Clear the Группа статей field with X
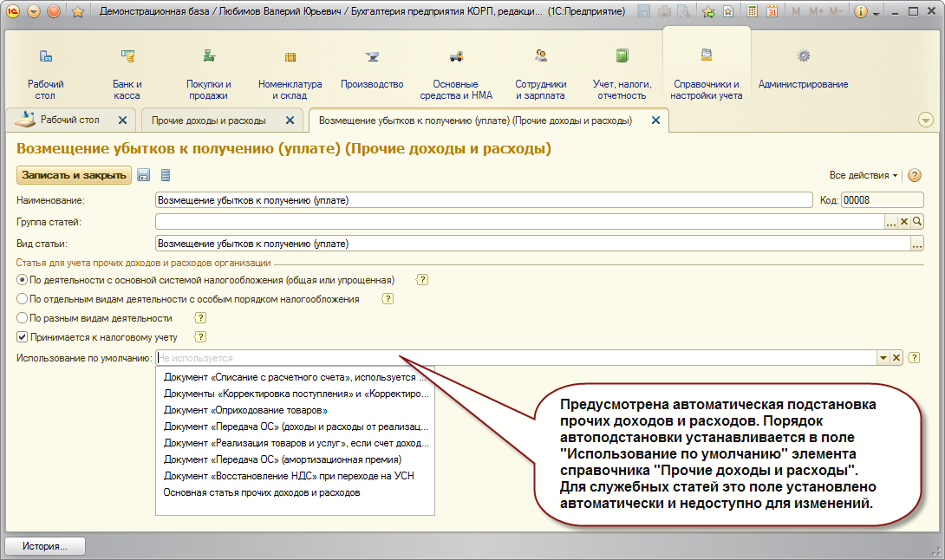This screenshot has height=560, width=945. click(904, 222)
